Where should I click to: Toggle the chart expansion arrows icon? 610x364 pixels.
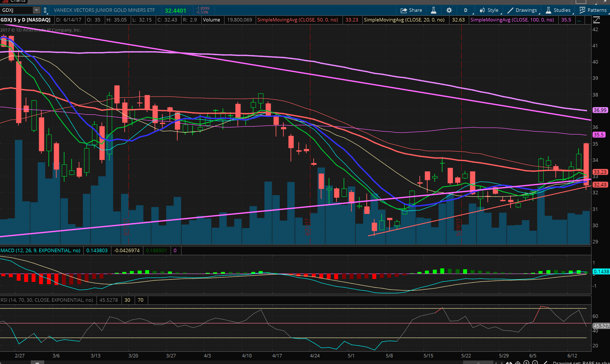(509, 362)
